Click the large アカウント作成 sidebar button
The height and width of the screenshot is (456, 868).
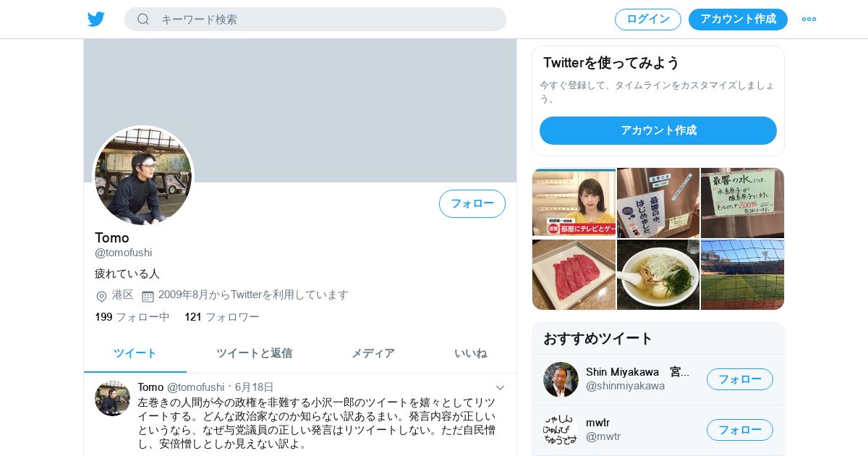tap(658, 130)
